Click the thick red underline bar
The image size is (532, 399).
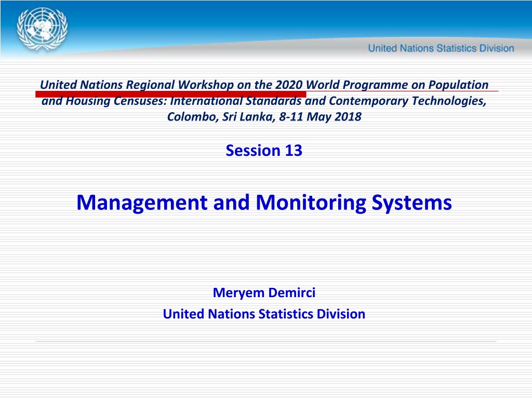pyautogui.click(x=170, y=95)
